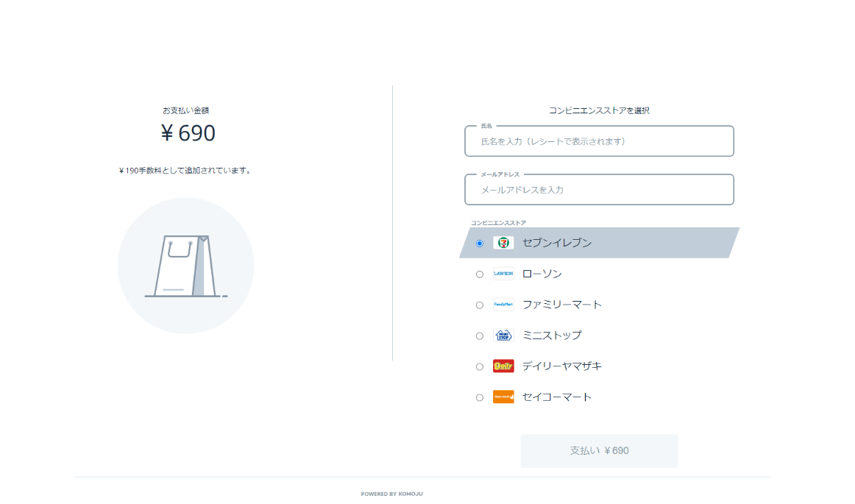Viewport: 855px width, 504px height.
Task: Click the Lawson logo icon
Action: click(503, 274)
